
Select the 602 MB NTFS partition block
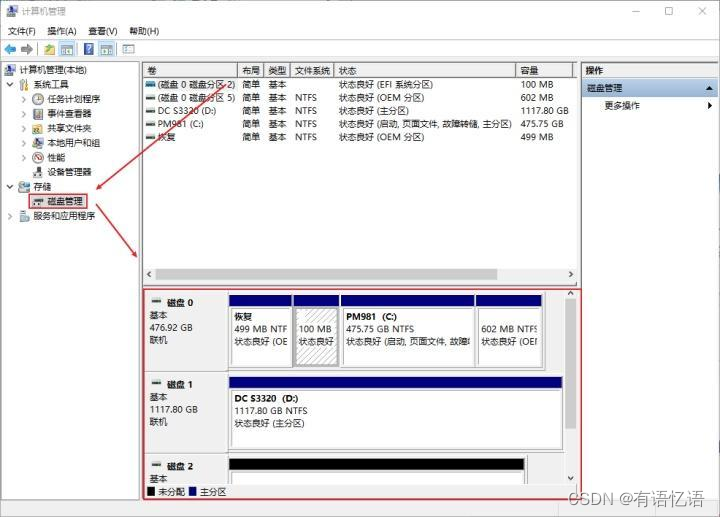pos(509,331)
